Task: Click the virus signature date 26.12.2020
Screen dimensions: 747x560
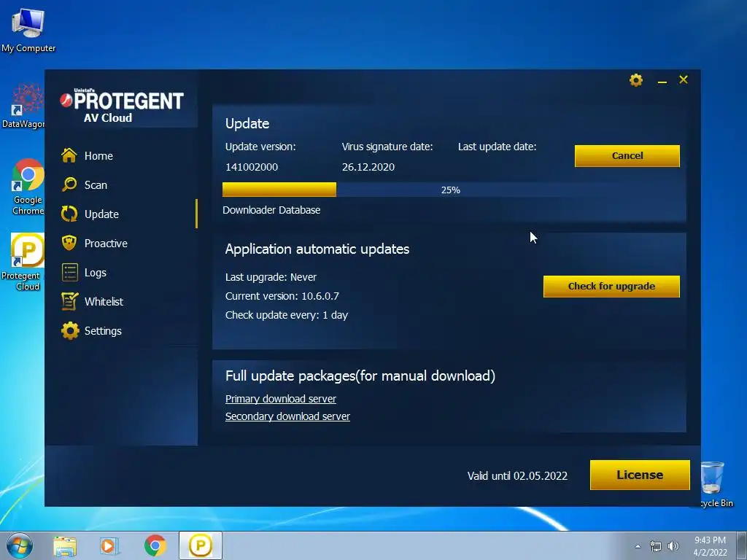Action: pos(368,167)
